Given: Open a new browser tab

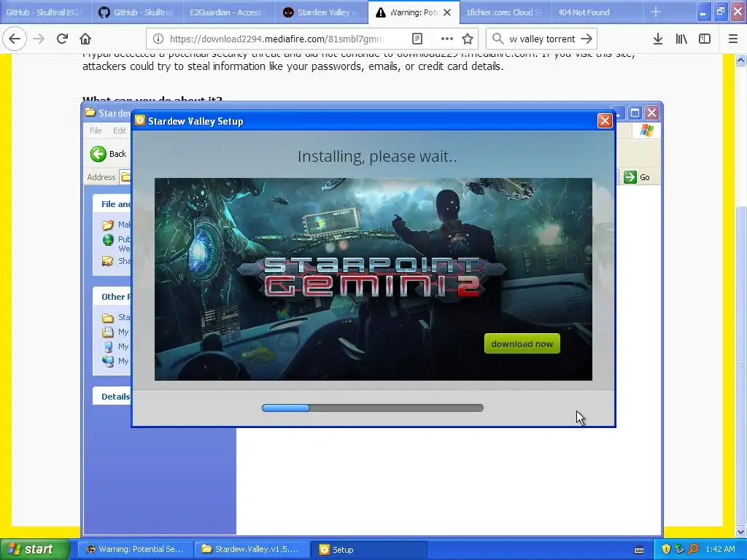Looking at the screenshot, I should coord(656,12).
